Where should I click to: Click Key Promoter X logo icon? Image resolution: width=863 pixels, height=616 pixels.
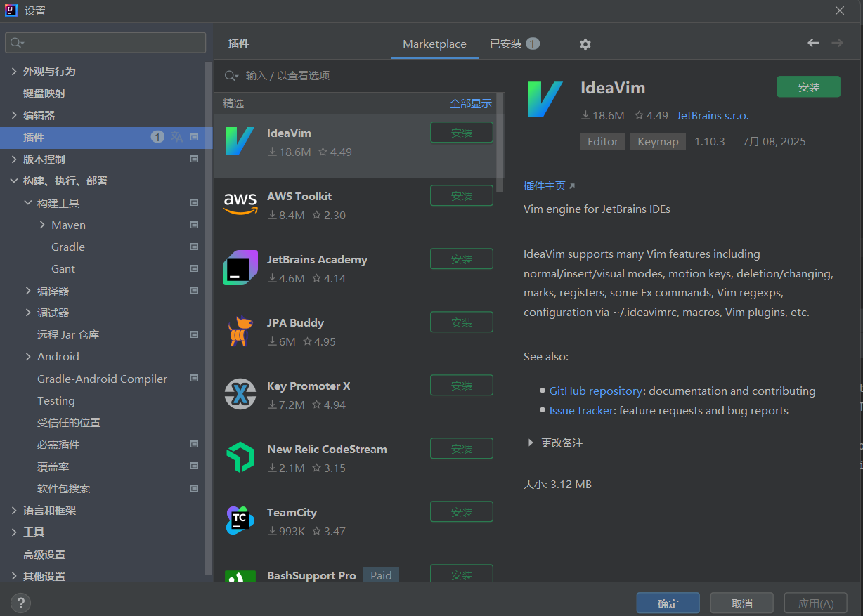[x=240, y=394]
